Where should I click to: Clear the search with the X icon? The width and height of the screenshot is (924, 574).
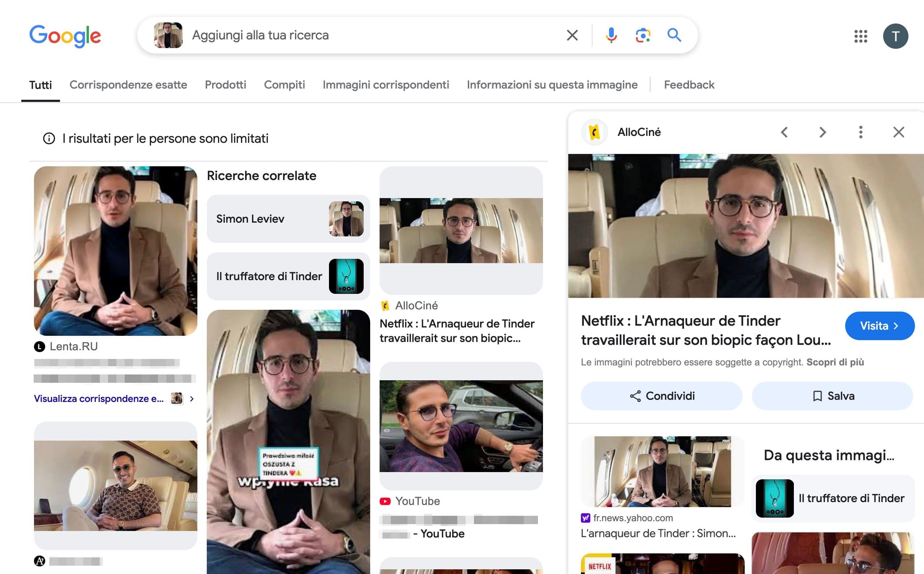pos(572,35)
